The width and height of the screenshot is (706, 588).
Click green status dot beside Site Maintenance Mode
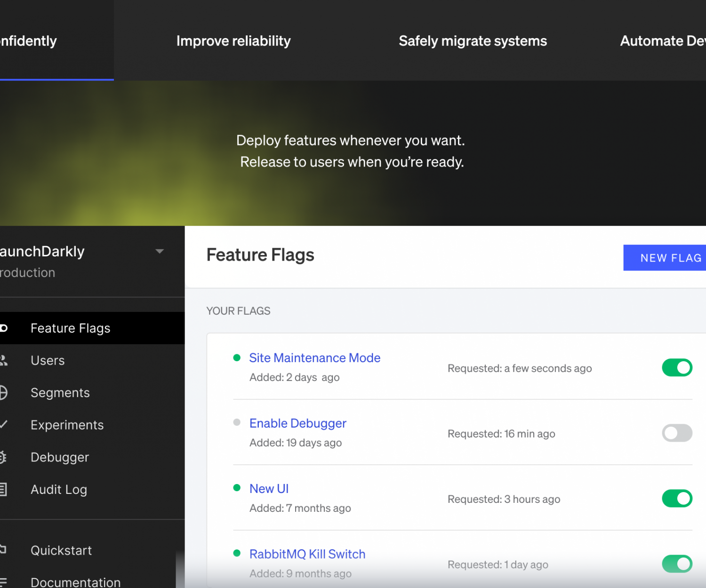pos(237,358)
